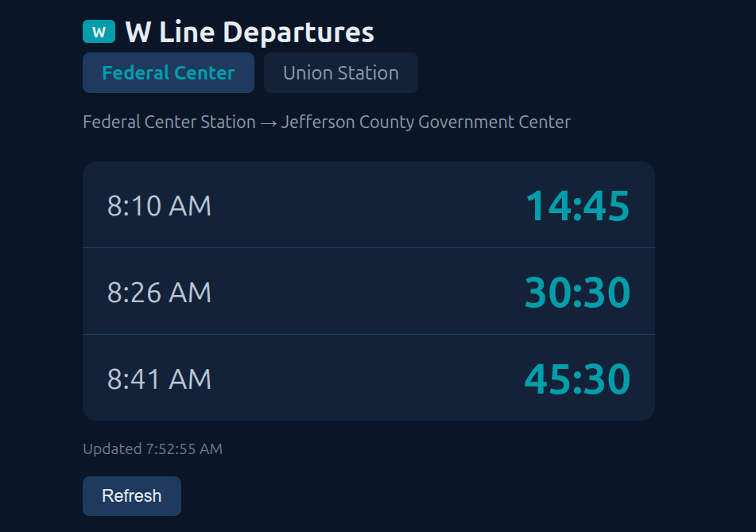Screen dimensions: 756x532
Task: Click the 45:30 countdown timer
Action: click(578, 378)
